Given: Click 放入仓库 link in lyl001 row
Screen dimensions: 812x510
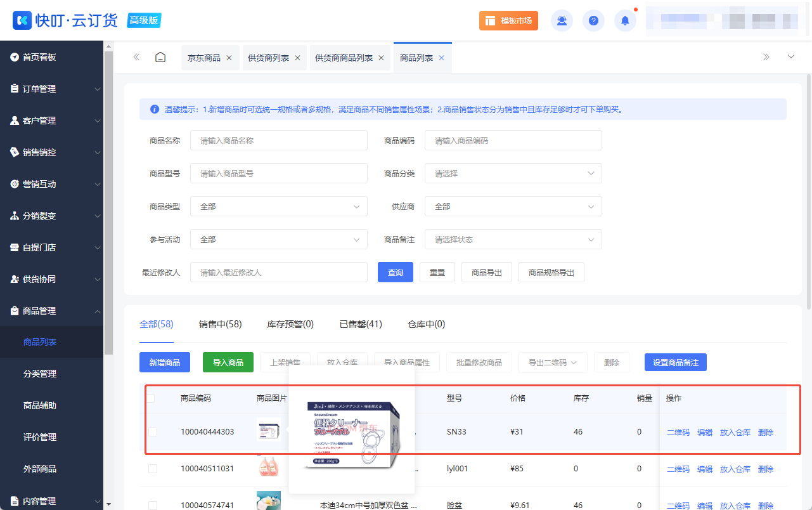Looking at the screenshot, I should tap(735, 469).
